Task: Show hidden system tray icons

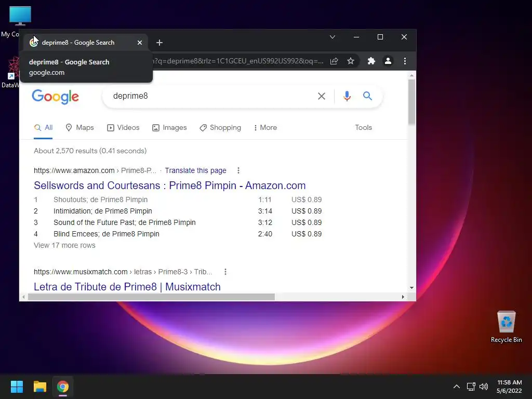Action: pos(457,387)
